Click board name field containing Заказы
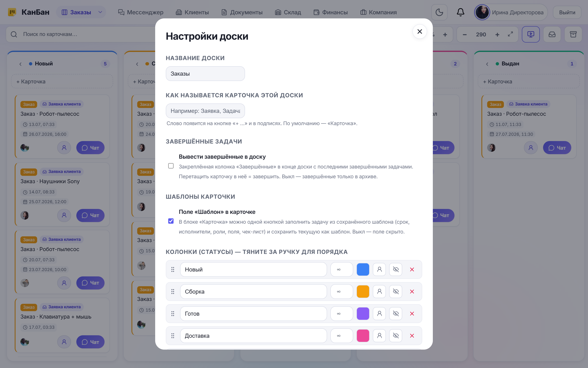 205,74
